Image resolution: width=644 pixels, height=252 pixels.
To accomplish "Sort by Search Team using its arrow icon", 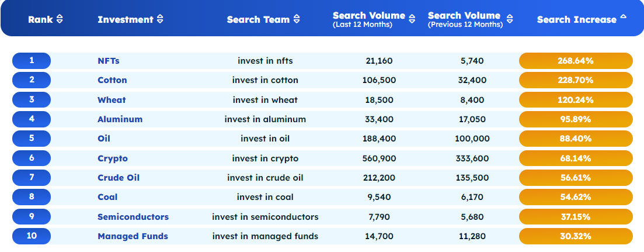I will click(x=297, y=20).
